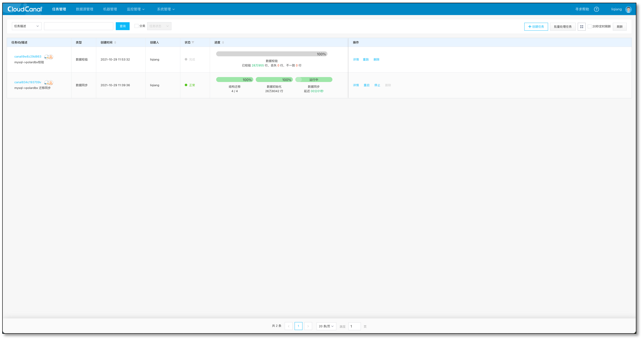Click the status column filter icon
The height and width of the screenshot is (340, 644).
193,42
